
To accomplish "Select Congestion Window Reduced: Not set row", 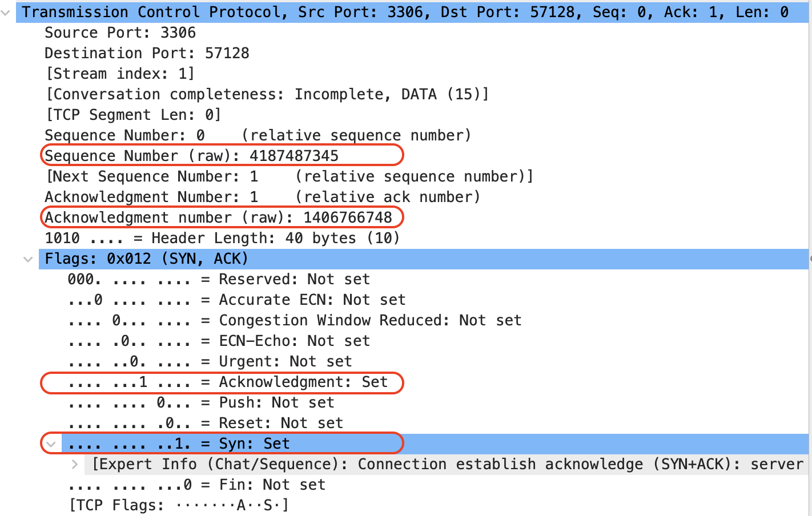I will pyautogui.click(x=295, y=320).
